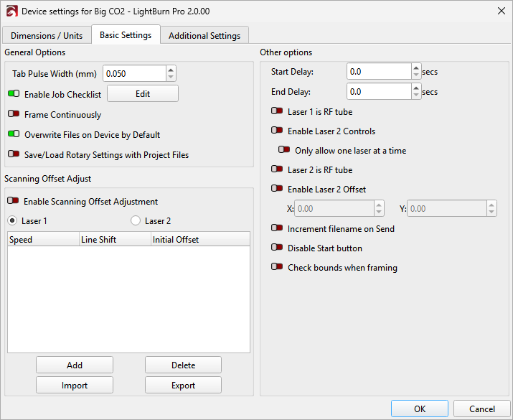
Task: Toggle Overwrite Files on Device by Default
Action: click(14, 134)
